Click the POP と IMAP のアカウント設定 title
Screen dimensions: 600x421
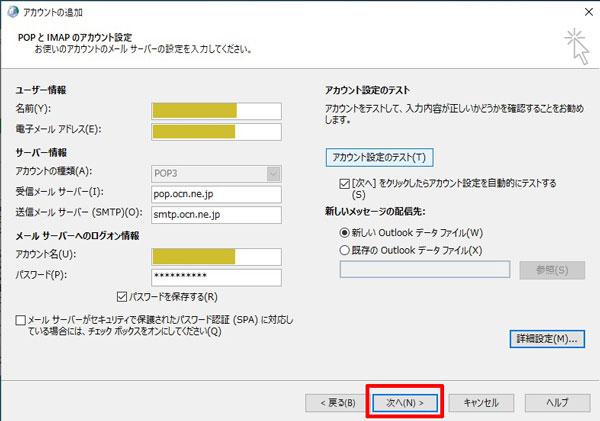point(75,38)
